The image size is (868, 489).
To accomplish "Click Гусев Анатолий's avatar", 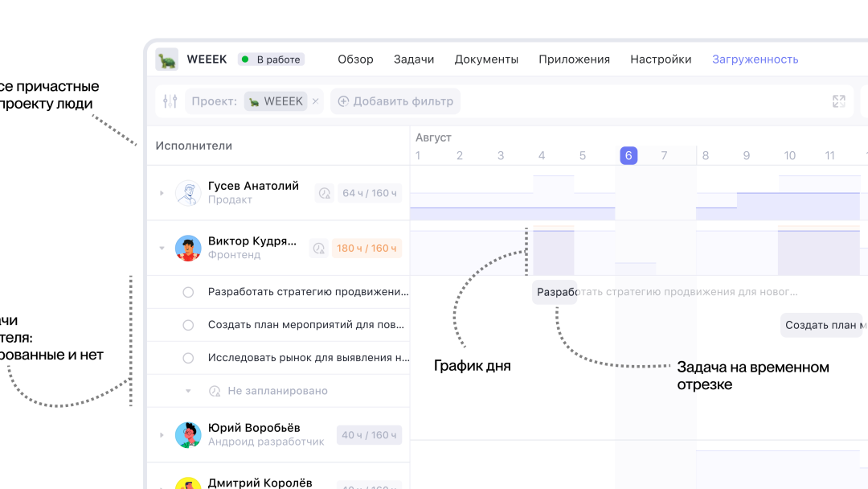I will click(188, 193).
